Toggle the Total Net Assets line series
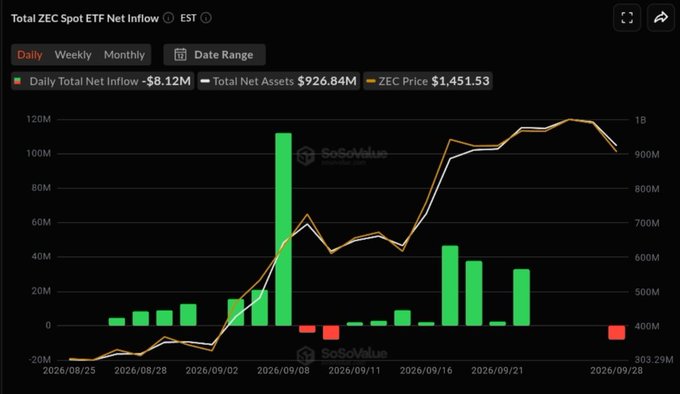The height and width of the screenshot is (394, 680). tap(278, 81)
